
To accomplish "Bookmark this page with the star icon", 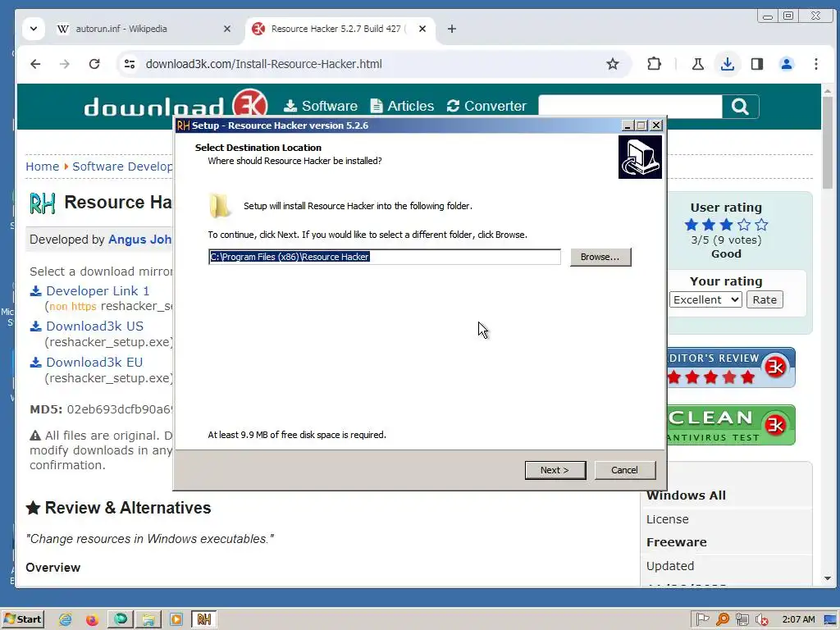I will tap(612, 64).
